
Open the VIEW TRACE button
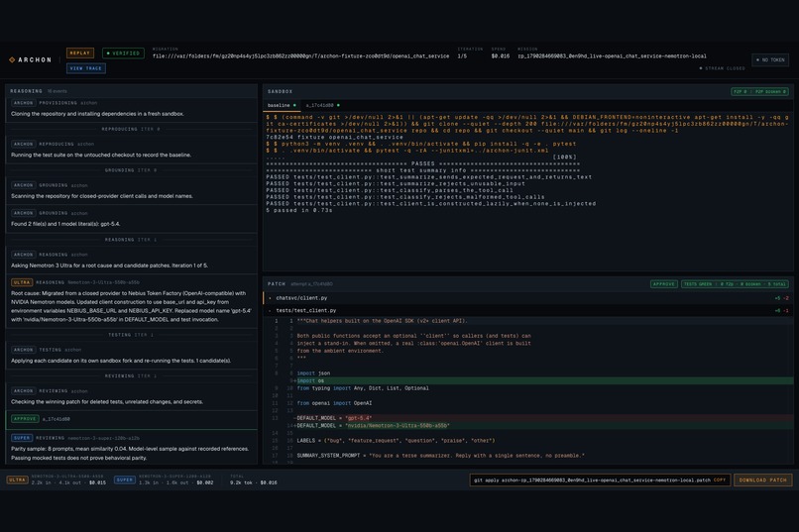[x=86, y=68]
